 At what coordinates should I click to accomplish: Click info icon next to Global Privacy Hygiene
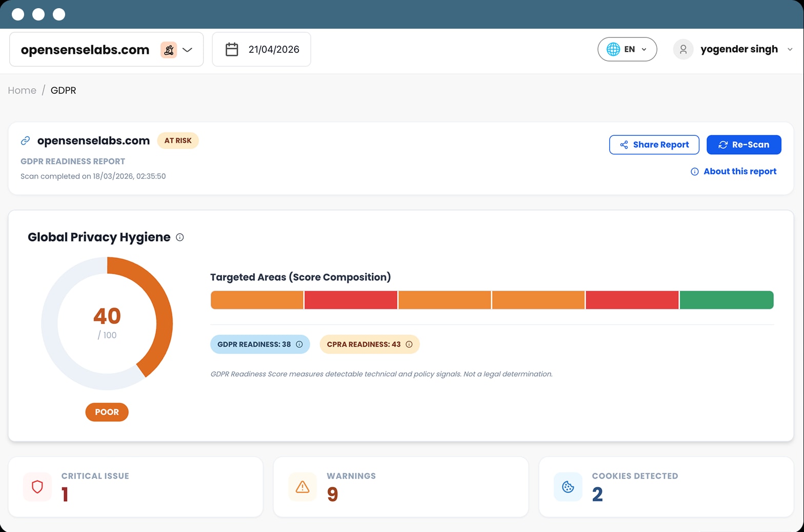pos(180,237)
